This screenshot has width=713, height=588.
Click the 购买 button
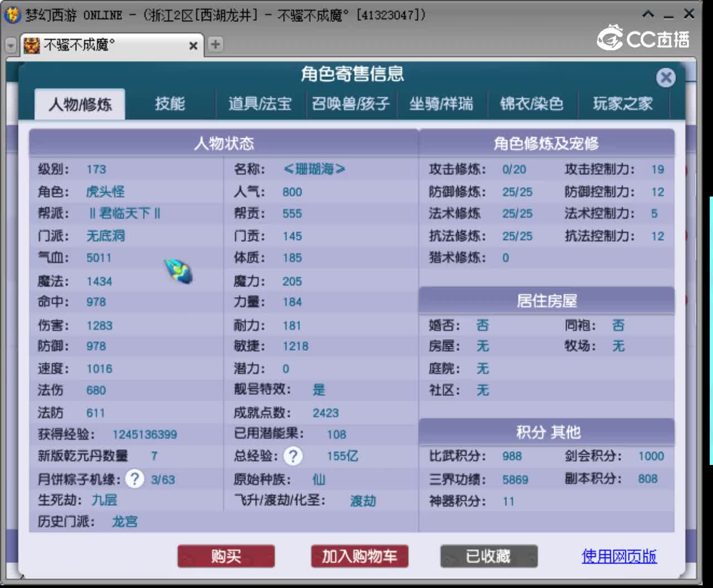[226, 556]
